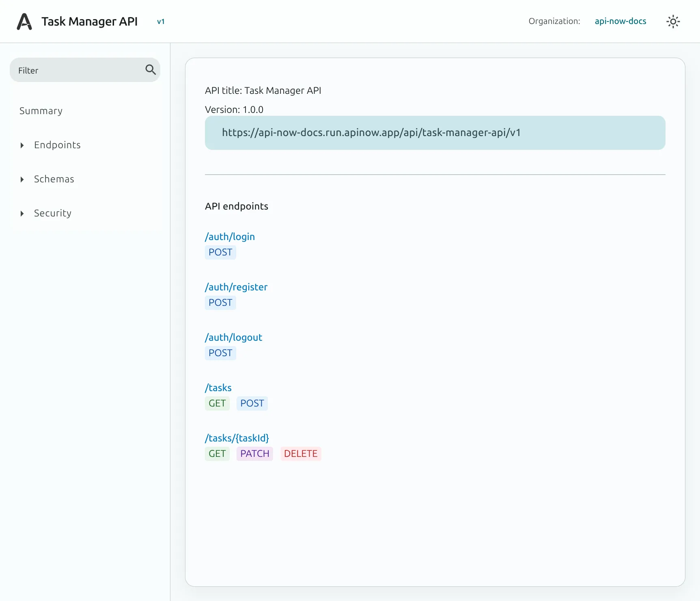Viewport: 700px width, 601px height.
Task: Click POST badge under /auth/logout
Action: 220,353
